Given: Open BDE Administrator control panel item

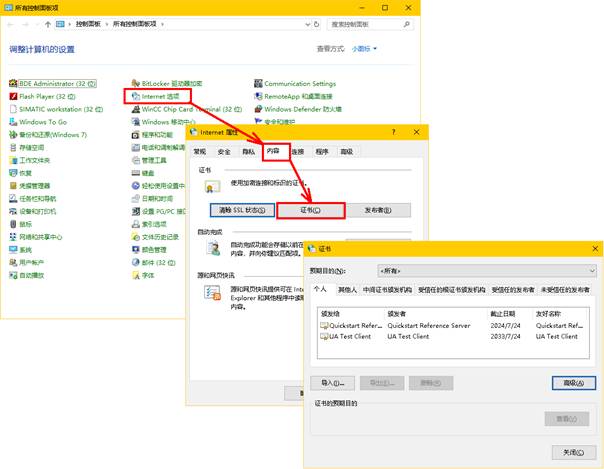Looking at the screenshot, I should [x=55, y=84].
